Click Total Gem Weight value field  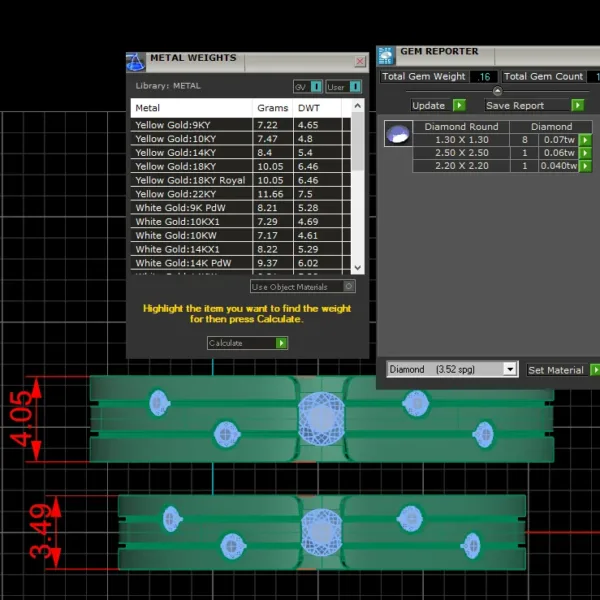click(x=484, y=77)
